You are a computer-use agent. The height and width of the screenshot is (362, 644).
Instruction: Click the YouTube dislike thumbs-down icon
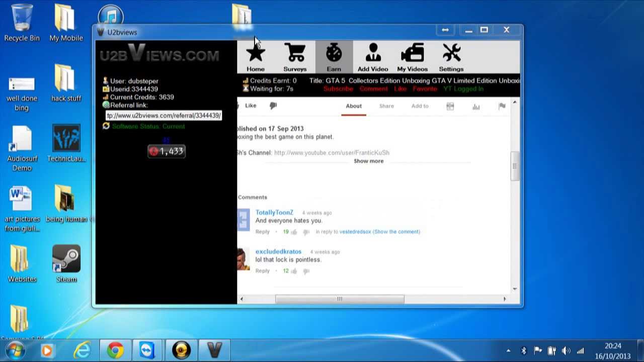tap(273, 106)
